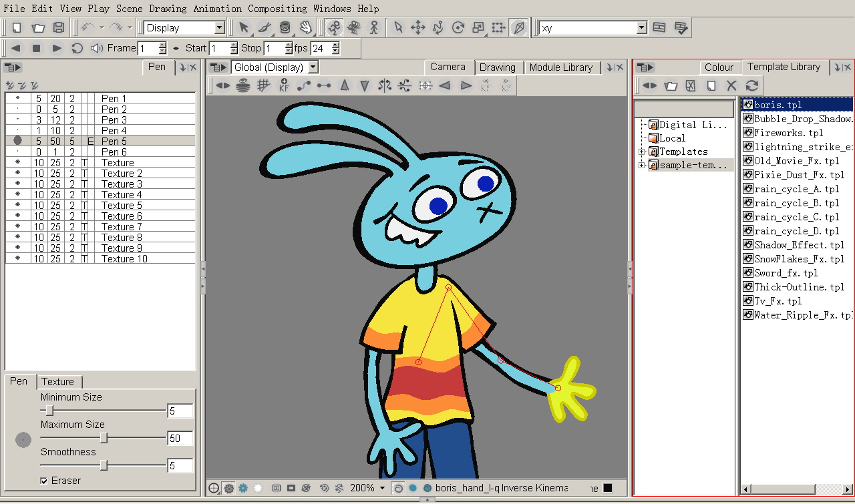Open the Animation menu
This screenshot has height=504, width=855.
click(218, 9)
